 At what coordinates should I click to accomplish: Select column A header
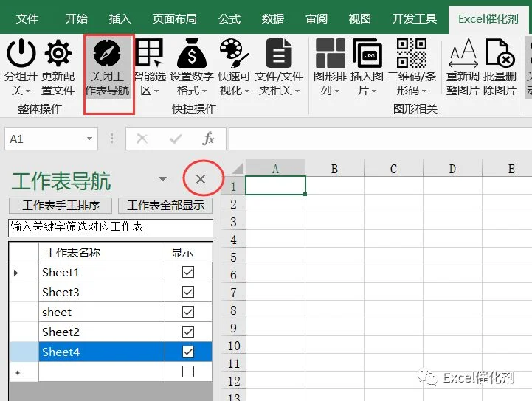click(275, 169)
